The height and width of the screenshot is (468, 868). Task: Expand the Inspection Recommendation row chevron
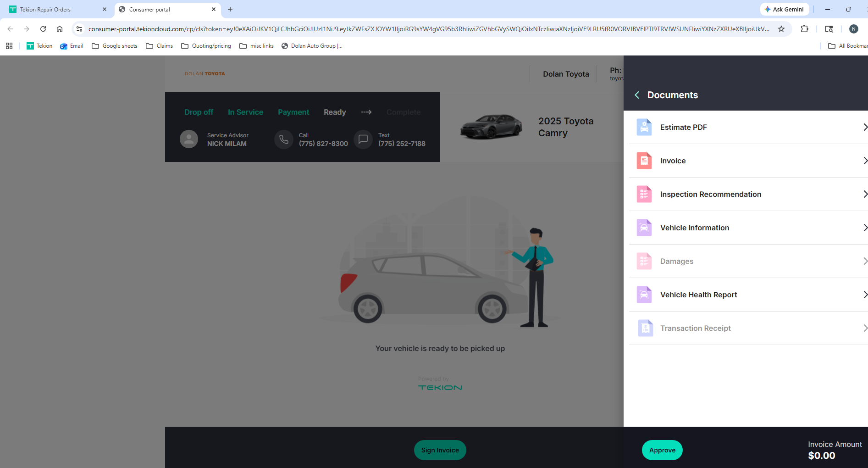tap(865, 194)
